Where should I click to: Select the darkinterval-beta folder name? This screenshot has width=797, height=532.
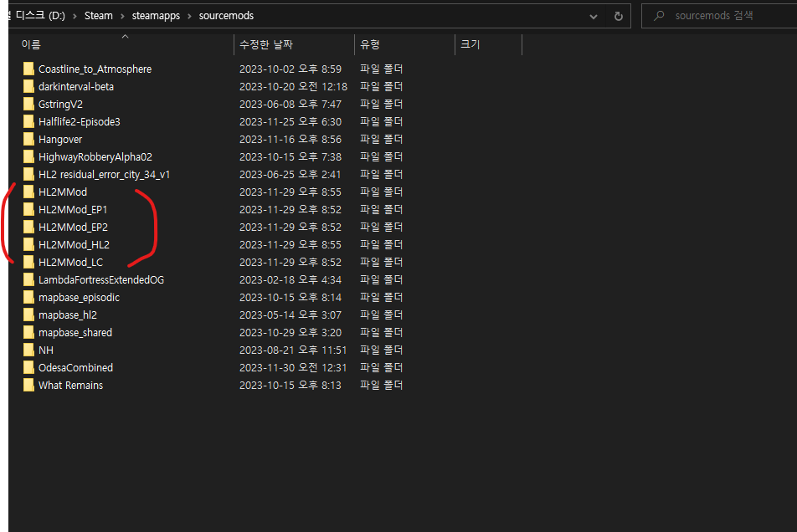tap(76, 87)
